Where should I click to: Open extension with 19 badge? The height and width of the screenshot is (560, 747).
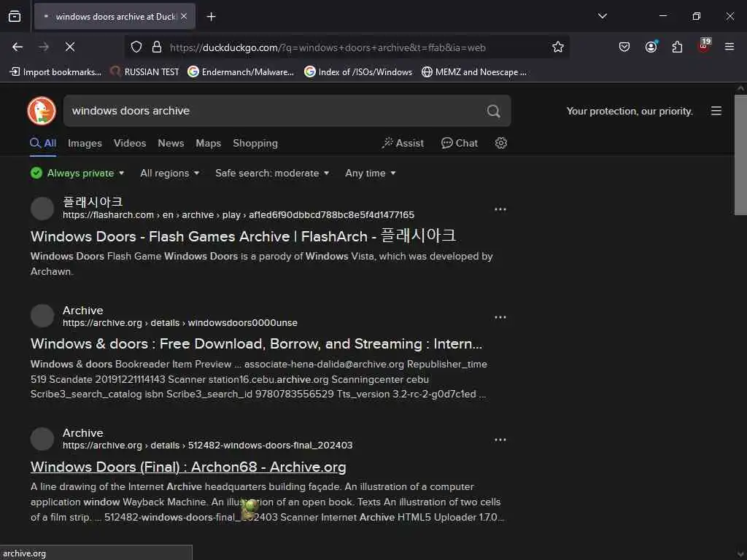tap(704, 46)
